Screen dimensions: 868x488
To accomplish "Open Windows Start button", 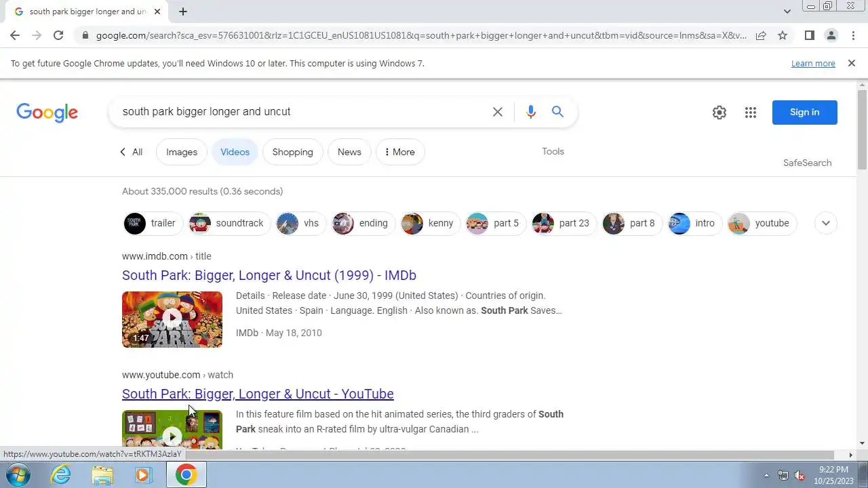I will tap(18, 475).
